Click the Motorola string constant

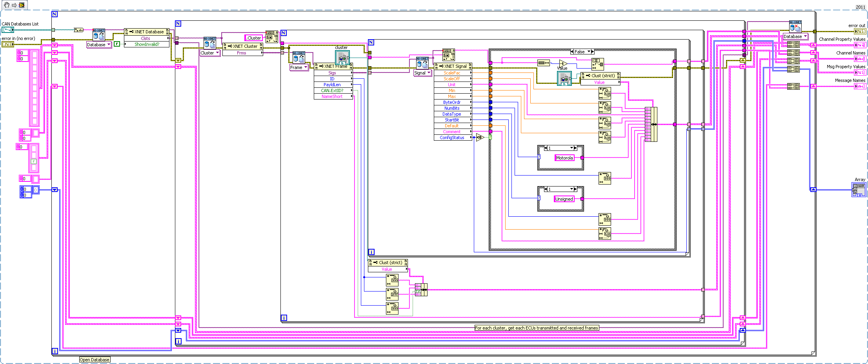pyautogui.click(x=564, y=158)
